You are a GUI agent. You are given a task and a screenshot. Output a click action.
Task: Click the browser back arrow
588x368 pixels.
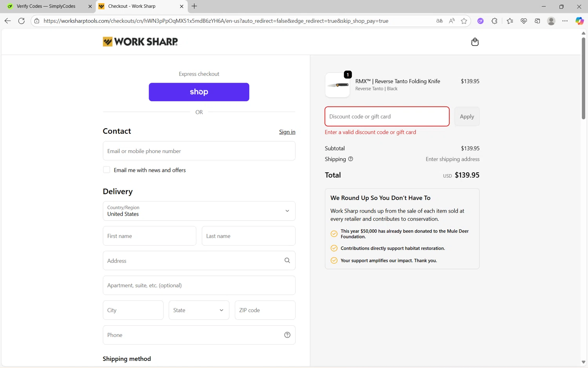8,21
